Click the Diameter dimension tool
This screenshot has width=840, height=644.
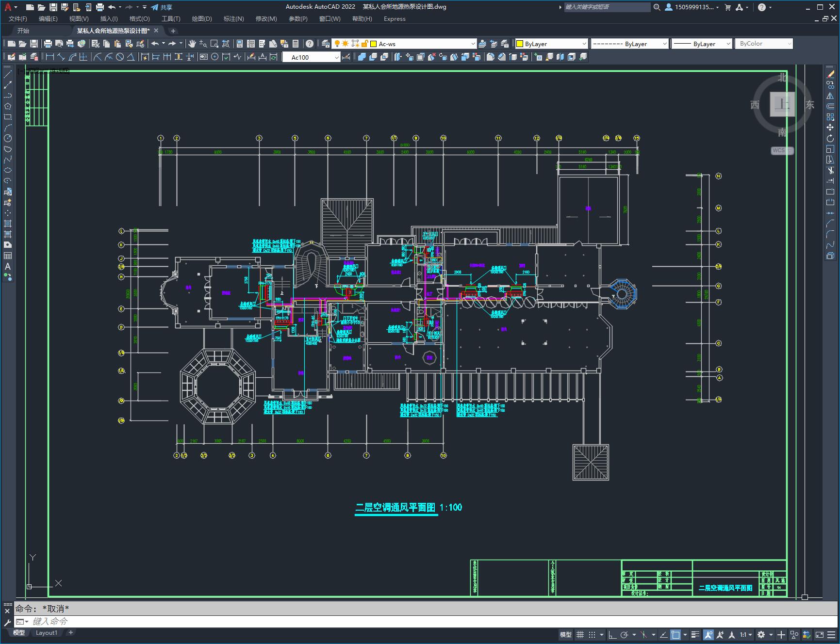120,57
